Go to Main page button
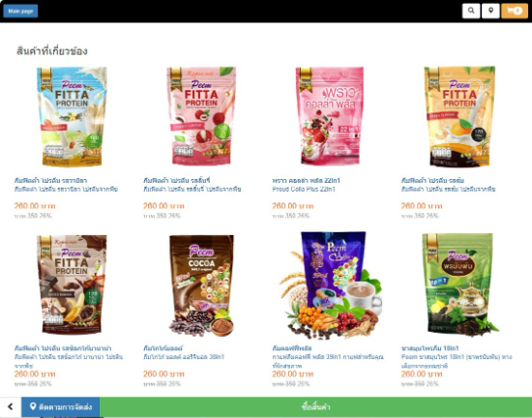 pos(20,12)
